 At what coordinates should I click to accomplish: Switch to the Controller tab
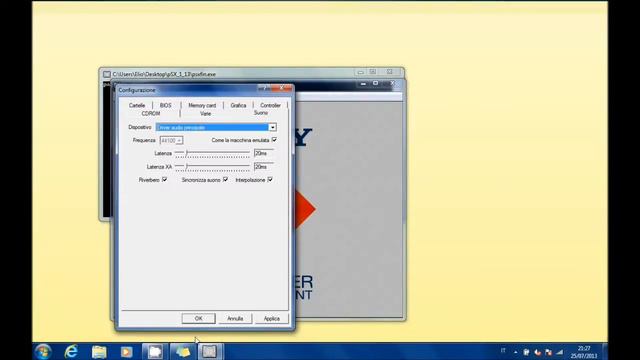tap(270, 105)
